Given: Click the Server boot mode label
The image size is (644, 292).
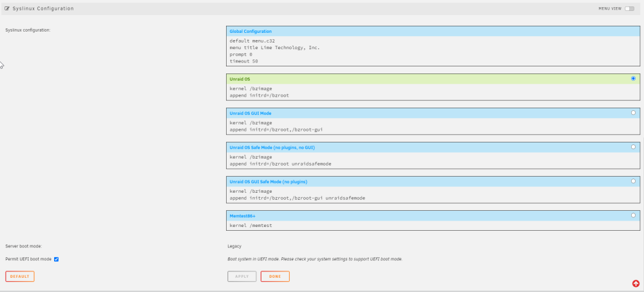Looking at the screenshot, I should point(24,246).
